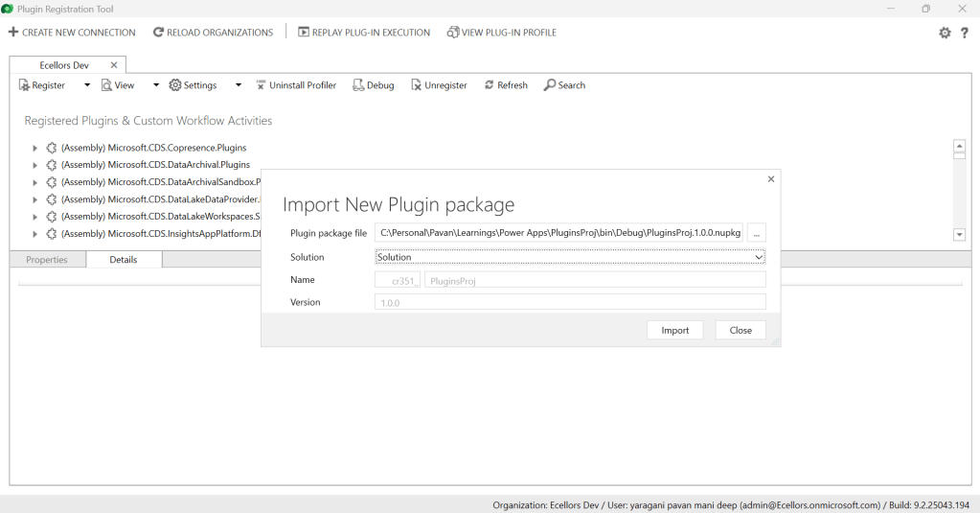Click the plugin list scrollbar down arrow
The image size is (980, 513).
point(959,235)
